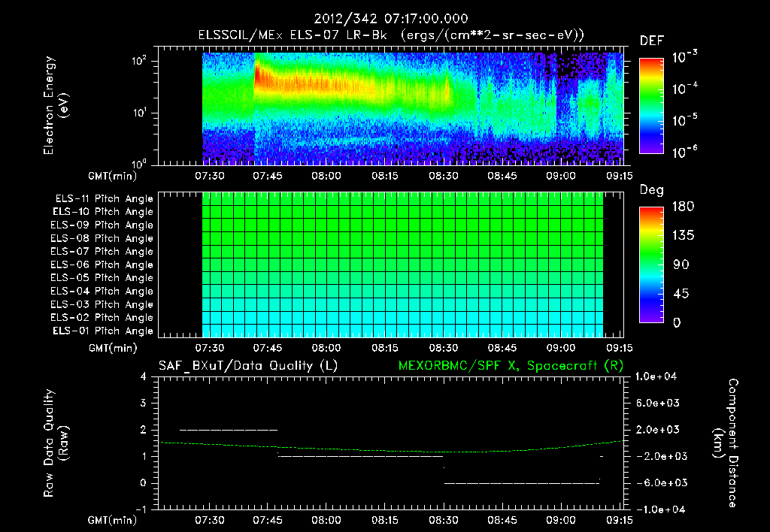Viewport: 770px width, 532px height.
Task: Click the Raw Data Quality (Raw) axis label
Action: (56, 443)
